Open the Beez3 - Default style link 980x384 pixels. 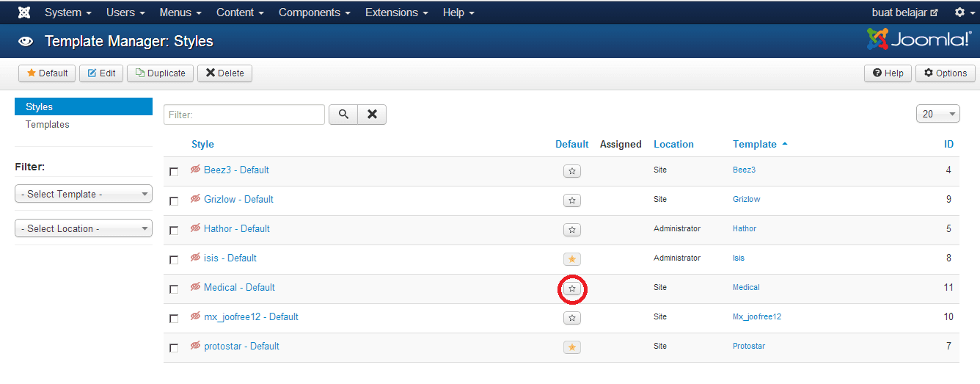click(236, 170)
